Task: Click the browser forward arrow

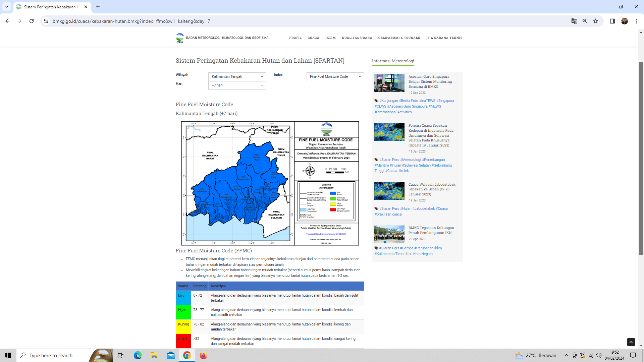Action: click(x=19, y=21)
